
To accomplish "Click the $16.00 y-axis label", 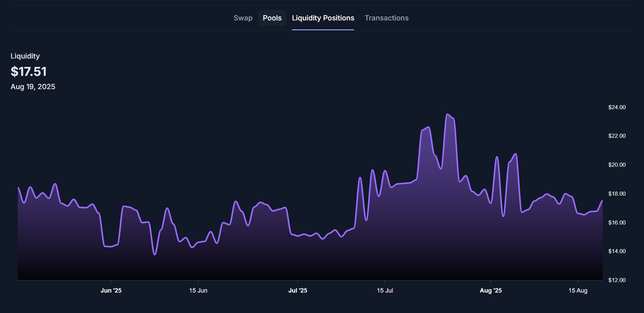I will click(x=617, y=223).
